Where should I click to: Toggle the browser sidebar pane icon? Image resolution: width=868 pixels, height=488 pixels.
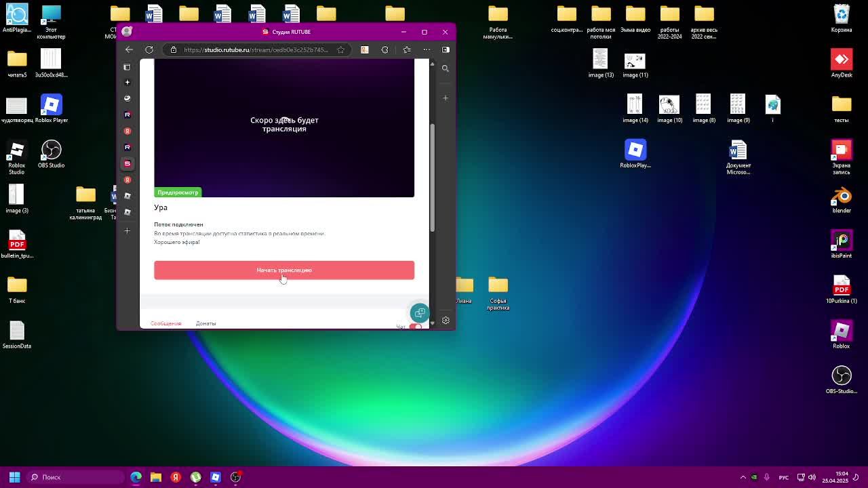(446, 49)
